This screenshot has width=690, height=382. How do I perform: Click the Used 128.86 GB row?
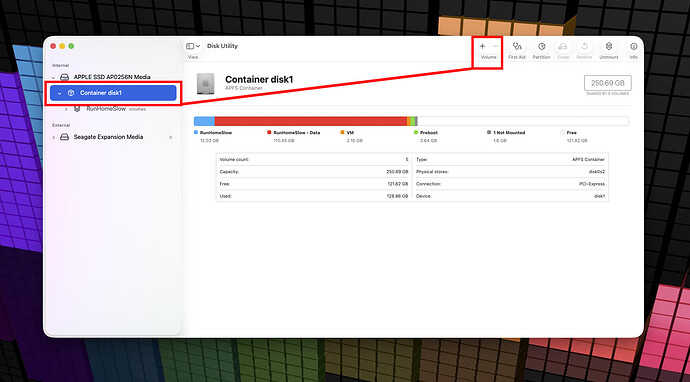point(314,196)
